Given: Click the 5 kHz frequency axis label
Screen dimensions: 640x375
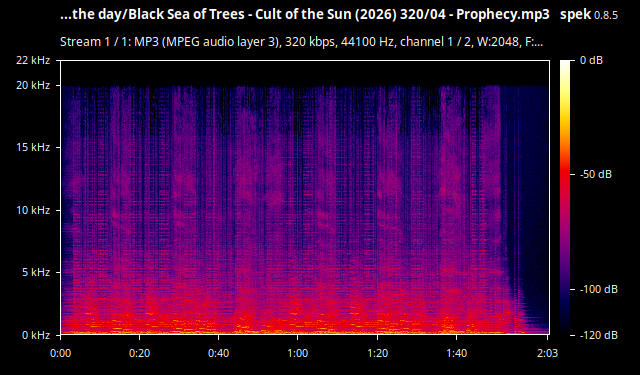Looking at the screenshot, I should [x=36, y=272].
